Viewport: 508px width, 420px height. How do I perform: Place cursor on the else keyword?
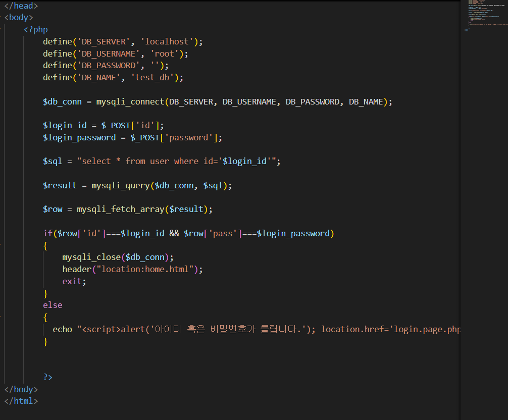(53, 305)
